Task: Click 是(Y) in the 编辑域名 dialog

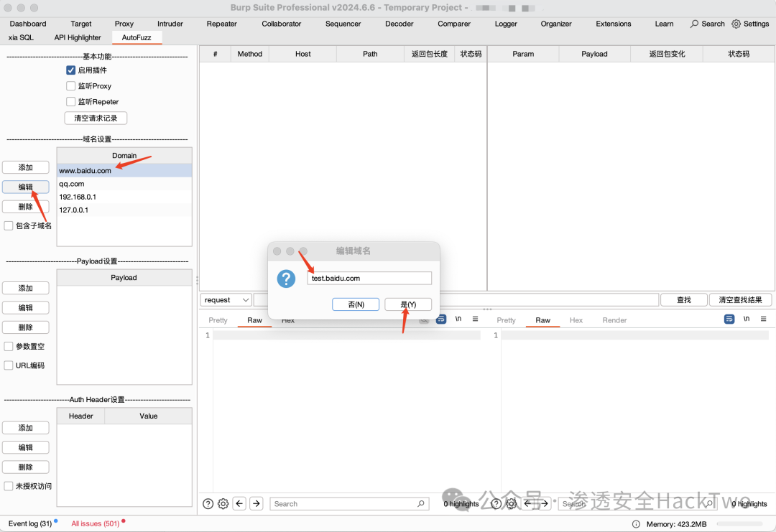Action: pos(408,304)
